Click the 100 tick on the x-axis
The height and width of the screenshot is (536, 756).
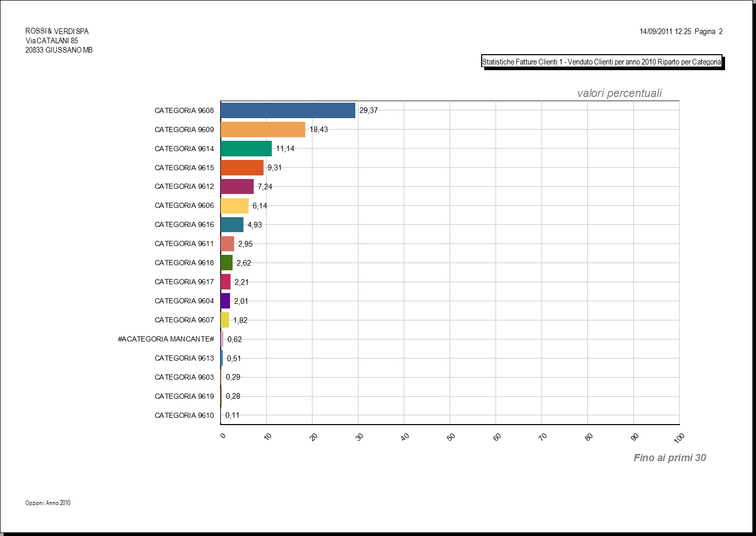pyautogui.click(x=679, y=437)
